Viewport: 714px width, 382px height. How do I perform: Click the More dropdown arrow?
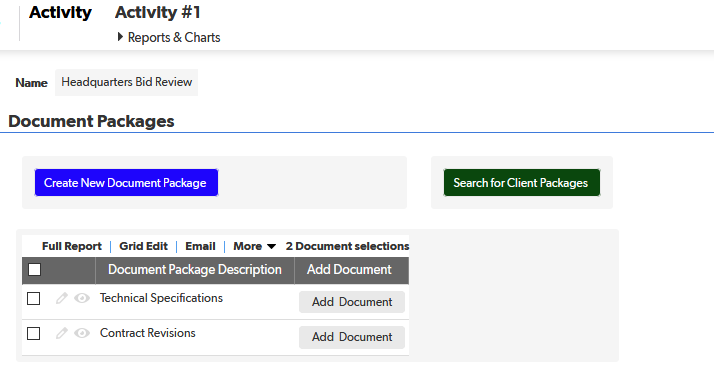point(271,247)
